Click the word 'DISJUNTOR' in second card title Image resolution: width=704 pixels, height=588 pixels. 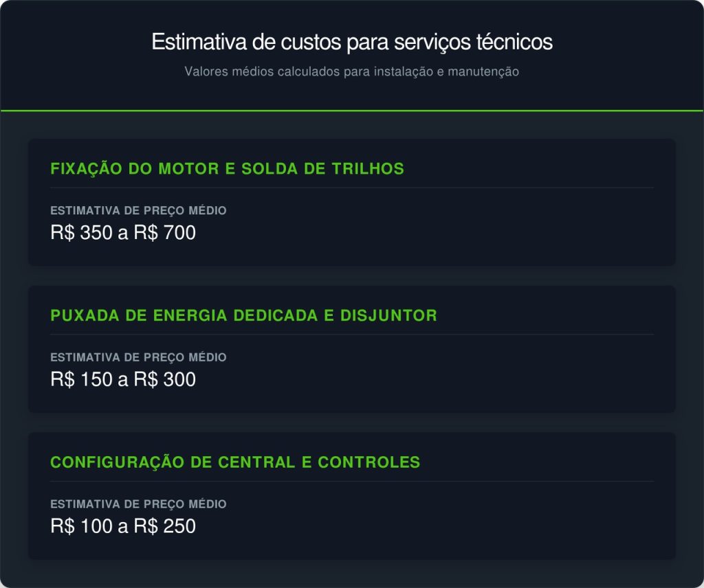coord(389,315)
